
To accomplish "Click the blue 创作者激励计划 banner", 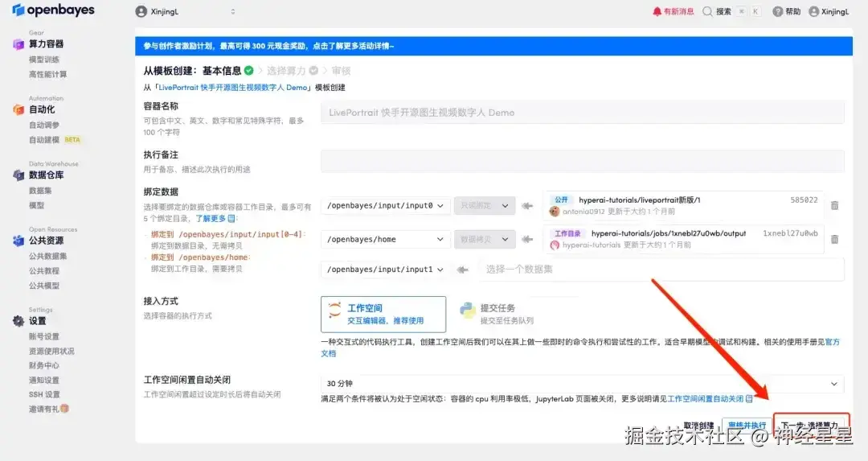I will (493, 46).
